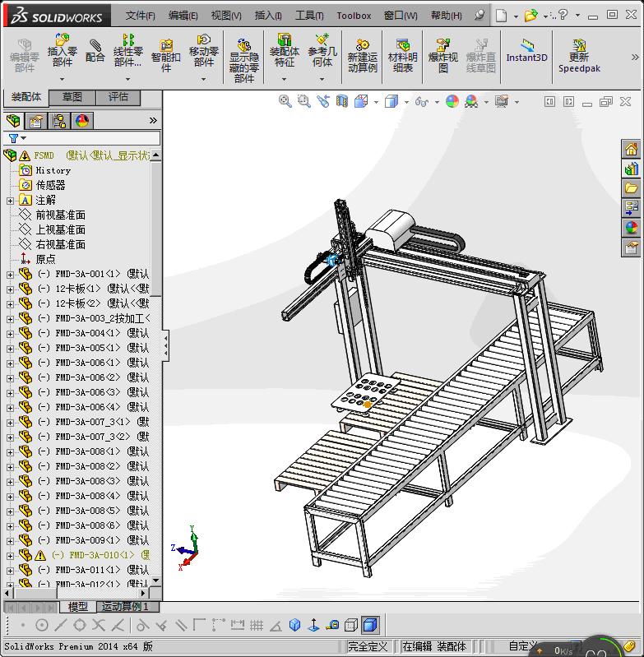The height and width of the screenshot is (657, 644).
Task: Create New Motion Study (新建运动算例)
Action: click(x=363, y=56)
